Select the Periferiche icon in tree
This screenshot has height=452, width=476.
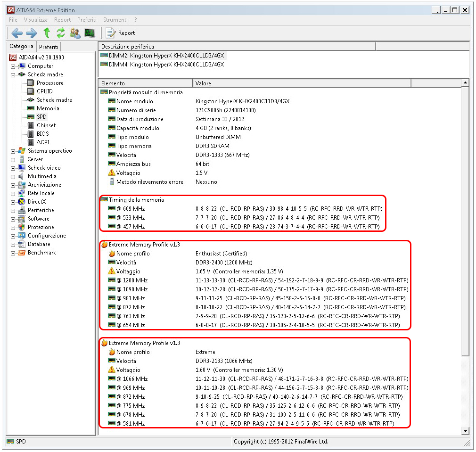tap(22, 210)
